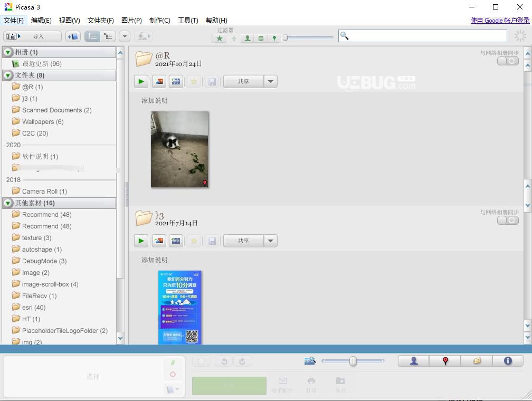Create photo collage for }3 folder
The image size is (532, 401).
tap(159, 241)
